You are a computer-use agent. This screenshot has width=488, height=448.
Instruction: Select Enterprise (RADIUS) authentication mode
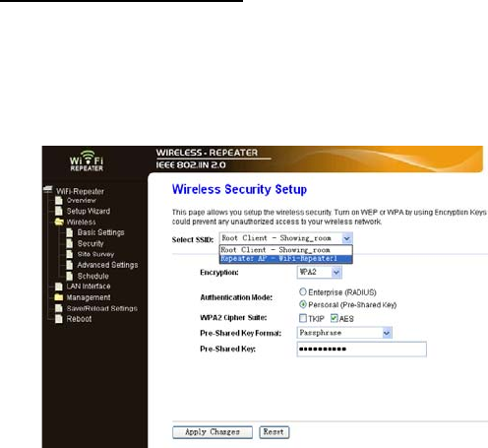coord(303,291)
